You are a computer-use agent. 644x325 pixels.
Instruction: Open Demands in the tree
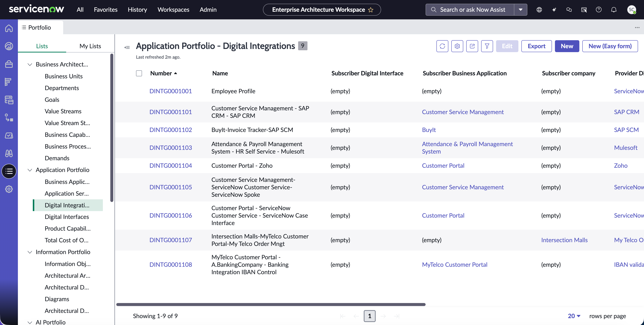coord(57,158)
